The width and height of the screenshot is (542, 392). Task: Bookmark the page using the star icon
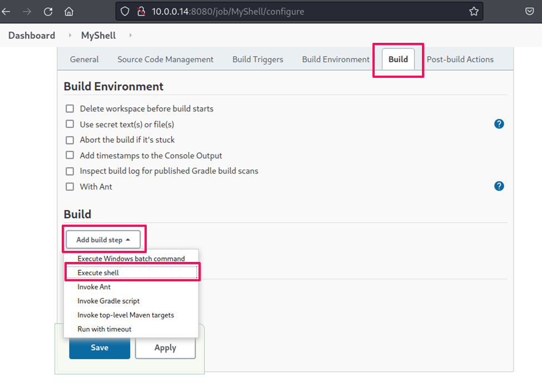[473, 11]
